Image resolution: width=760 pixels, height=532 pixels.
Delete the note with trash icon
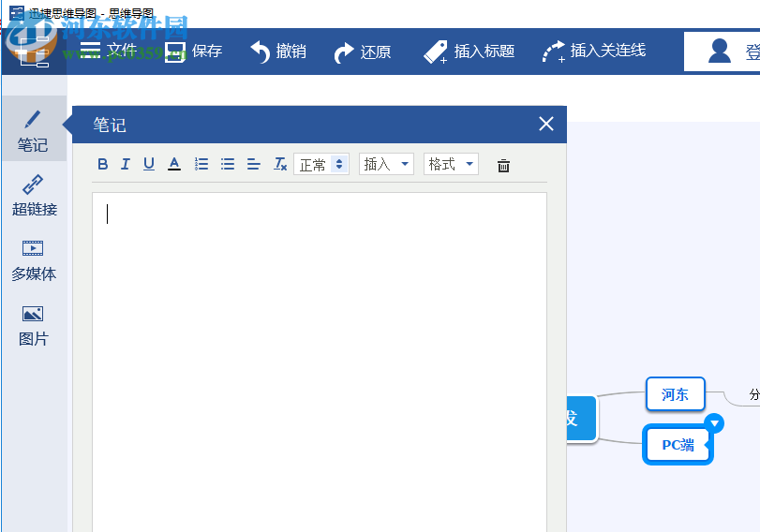click(503, 166)
